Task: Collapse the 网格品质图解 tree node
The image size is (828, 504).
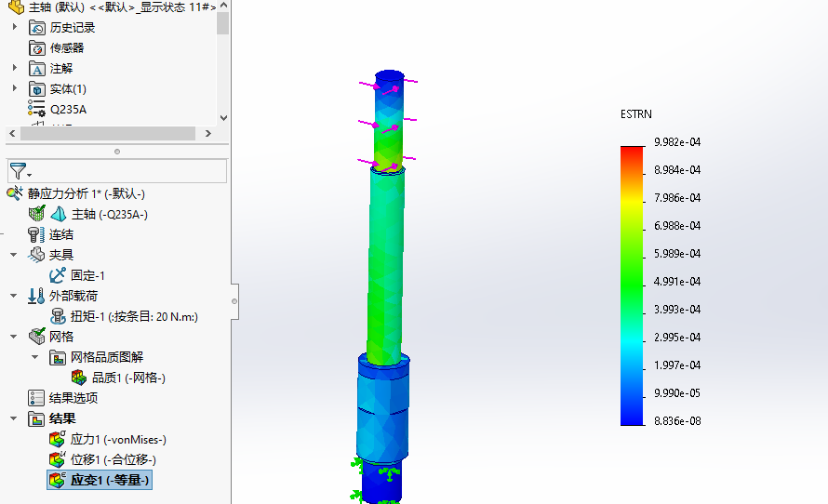Action: pyautogui.click(x=34, y=357)
